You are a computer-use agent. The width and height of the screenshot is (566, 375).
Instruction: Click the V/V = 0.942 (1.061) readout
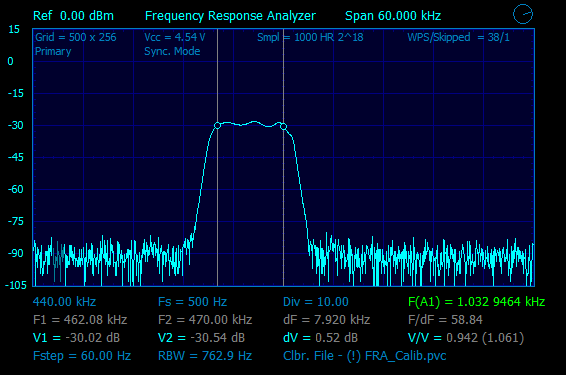[x=466, y=338]
